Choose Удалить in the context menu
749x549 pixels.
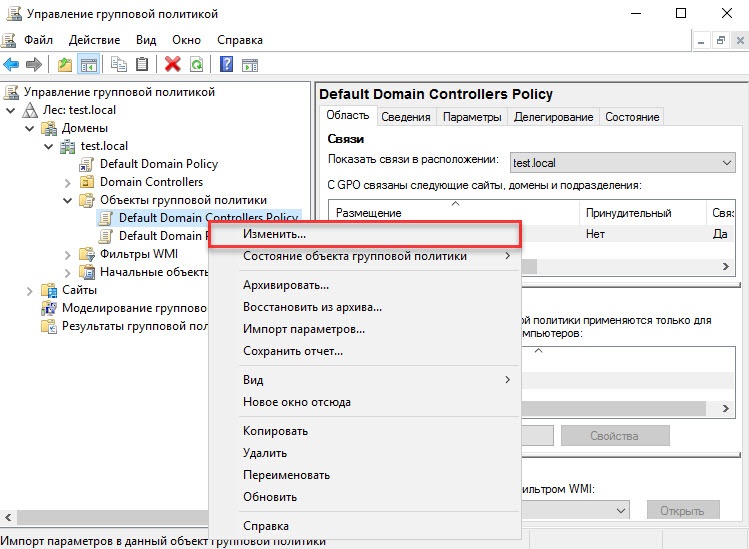pyautogui.click(x=365, y=453)
